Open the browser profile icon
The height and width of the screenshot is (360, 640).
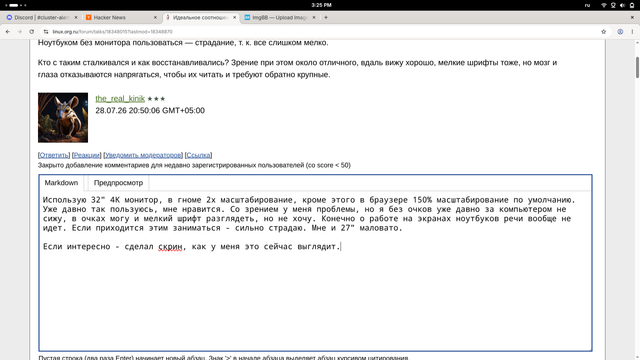click(620, 31)
